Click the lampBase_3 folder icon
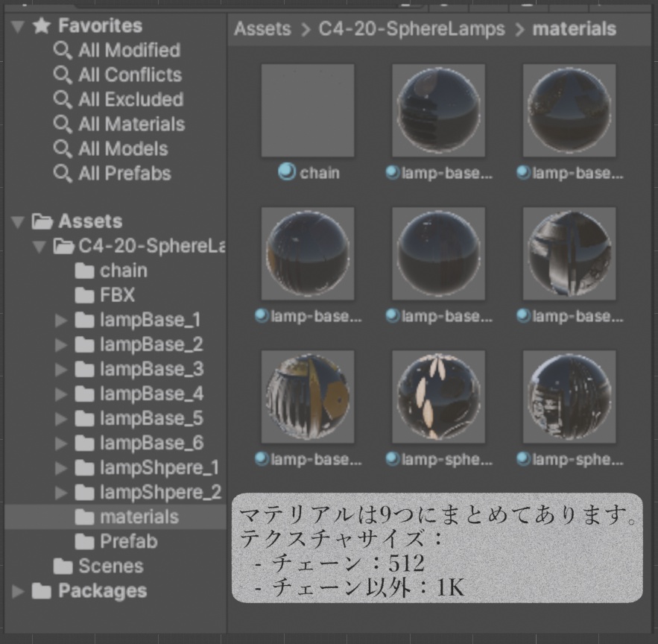The height and width of the screenshot is (644, 658). pyautogui.click(x=84, y=370)
